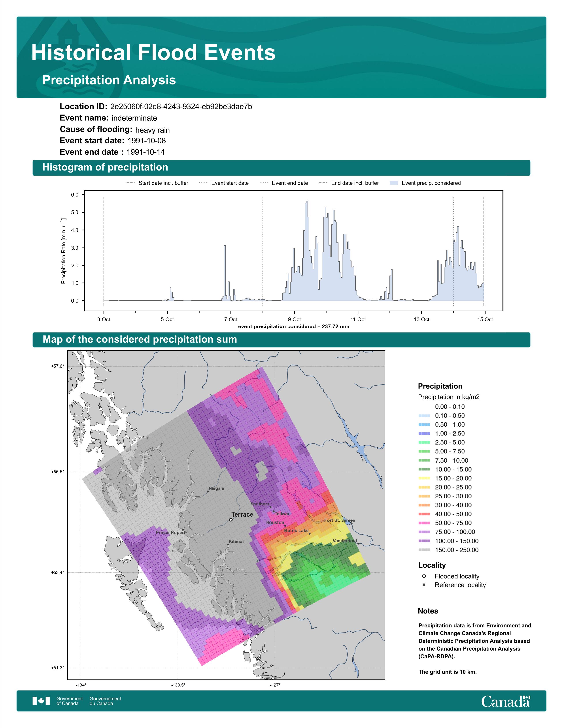
Task: Click the event precipitation 237.72 mm caption
Action: point(294,326)
